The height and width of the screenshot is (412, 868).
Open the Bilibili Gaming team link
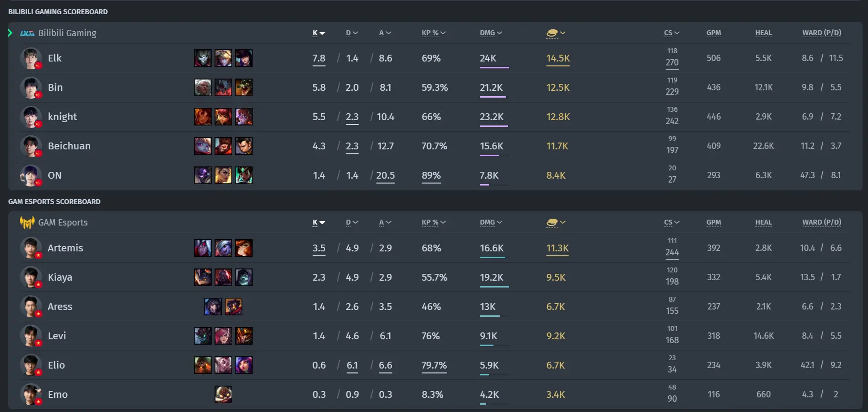(x=67, y=33)
